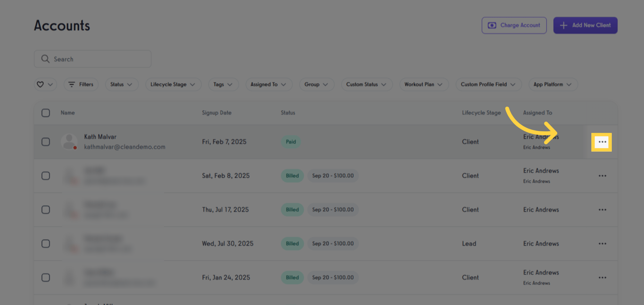Click Kath Malvar's profile avatar

[x=69, y=142]
